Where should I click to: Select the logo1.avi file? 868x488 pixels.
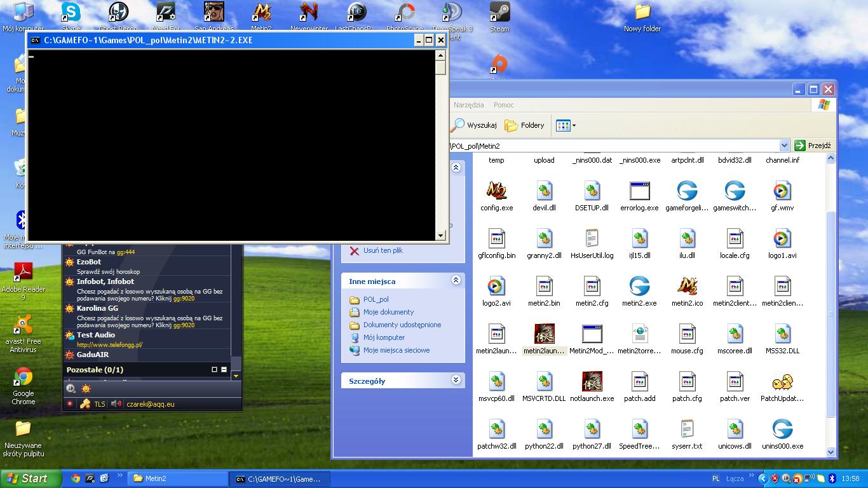coord(782,243)
